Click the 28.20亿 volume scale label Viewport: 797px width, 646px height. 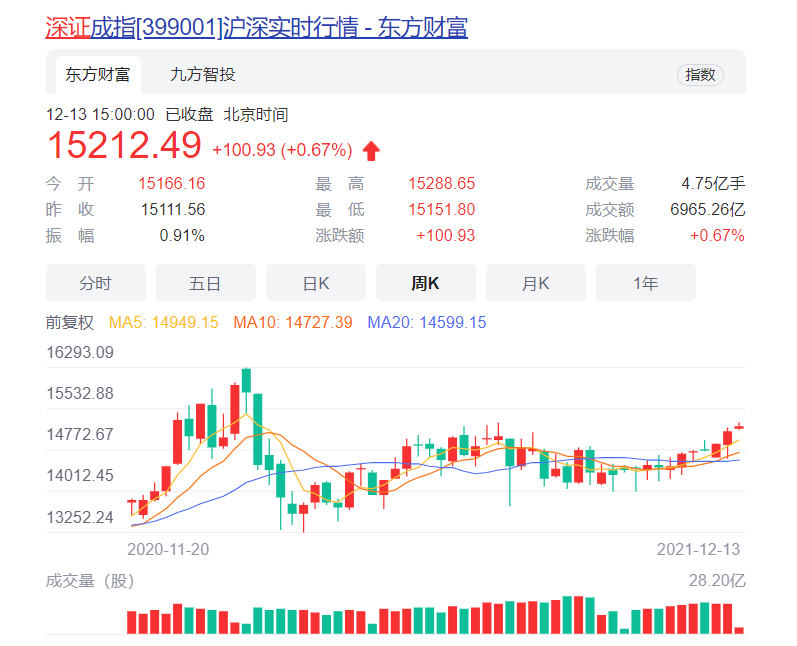pyautogui.click(x=717, y=581)
